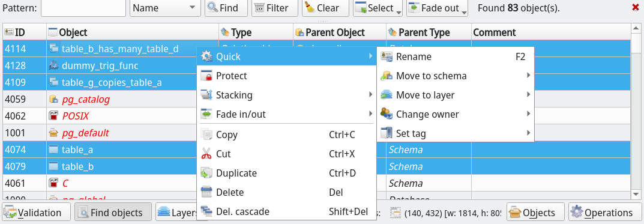Click the red close X icon of search panel
The width and height of the screenshot is (644, 224).
(635, 7)
